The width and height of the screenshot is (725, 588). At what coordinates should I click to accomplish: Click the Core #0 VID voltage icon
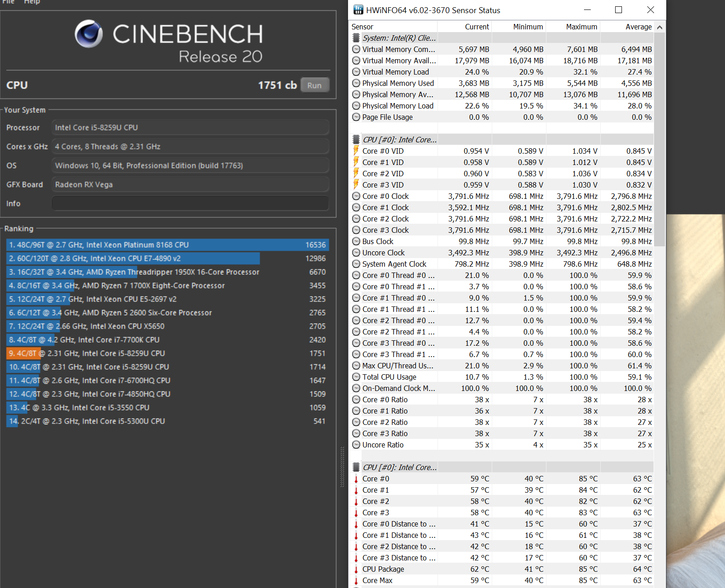pyautogui.click(x=356, y=151)
